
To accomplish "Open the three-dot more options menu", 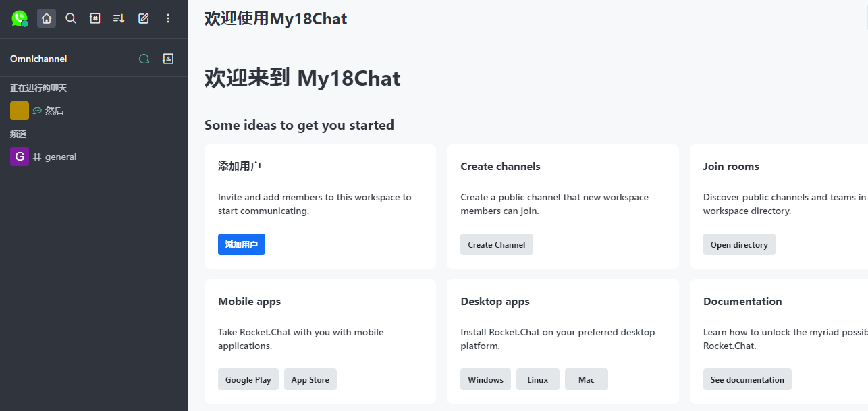I will click(x=168, y=18).
